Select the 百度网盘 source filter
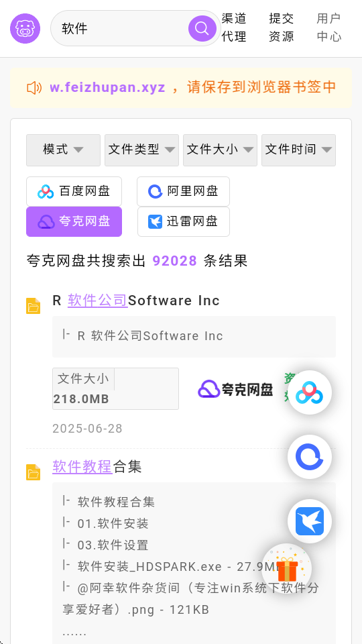The height and width of the screenshot is (644, 362). click(x=74, y=191)
